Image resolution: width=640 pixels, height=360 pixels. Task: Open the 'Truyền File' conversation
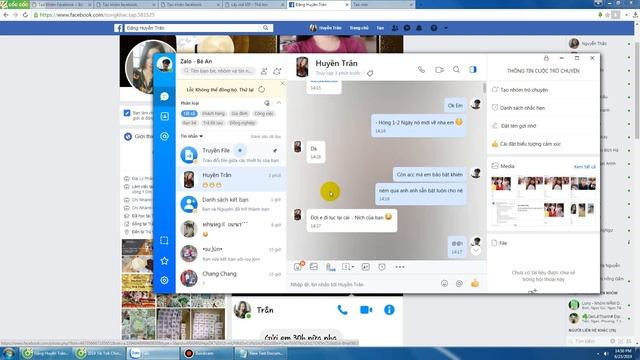[231, 155]
